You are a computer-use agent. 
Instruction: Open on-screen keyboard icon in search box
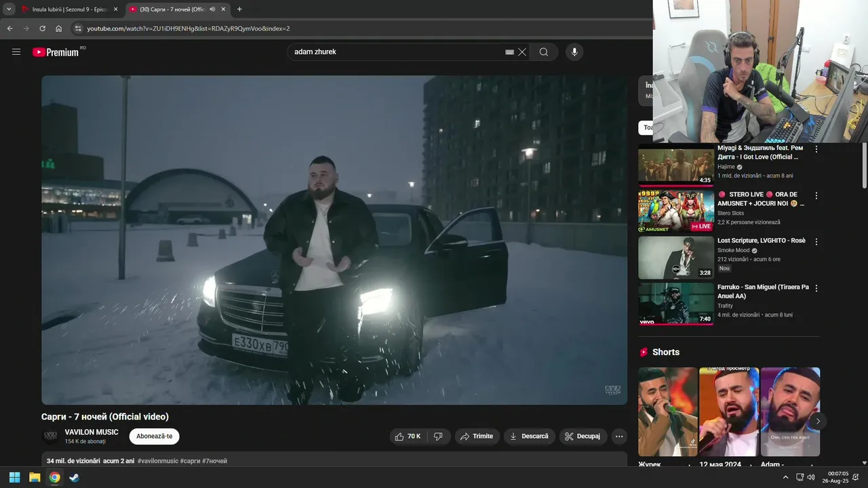click(509, 52)
